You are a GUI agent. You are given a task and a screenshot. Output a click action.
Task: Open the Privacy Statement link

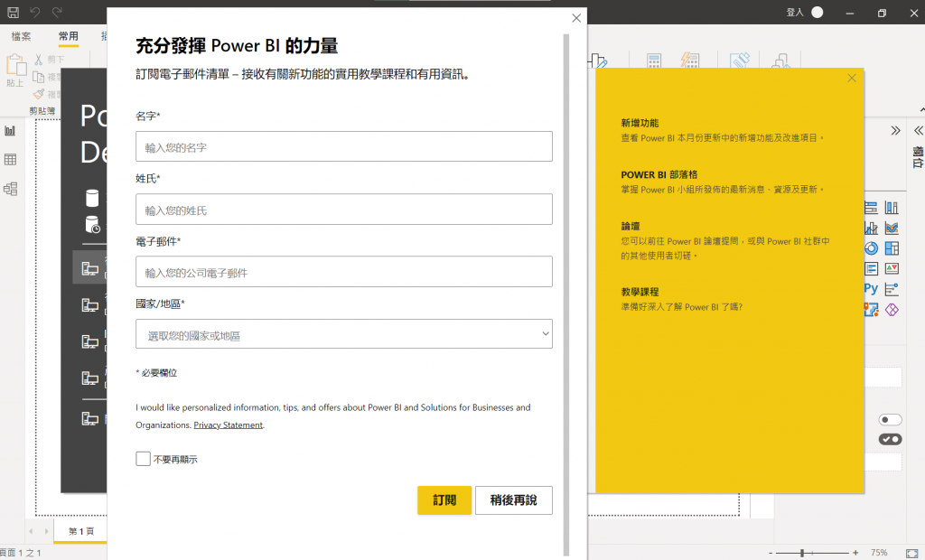(x=228, y=425)
